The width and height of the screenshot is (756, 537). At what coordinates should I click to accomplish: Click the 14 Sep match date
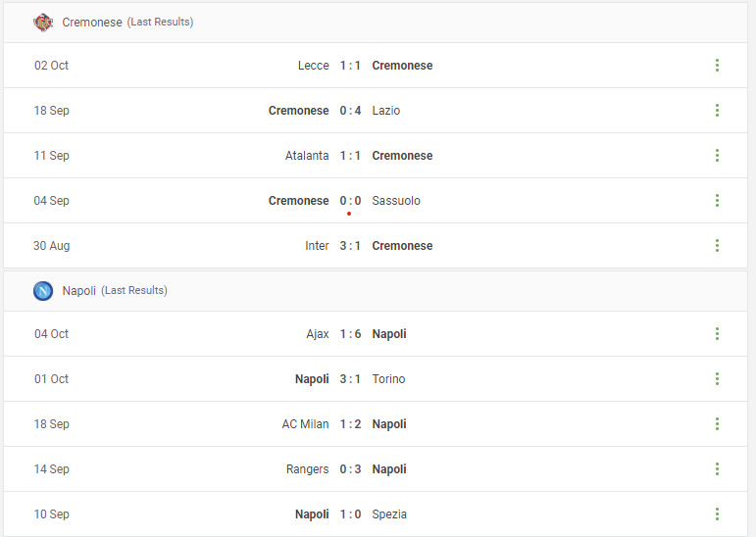51,469
